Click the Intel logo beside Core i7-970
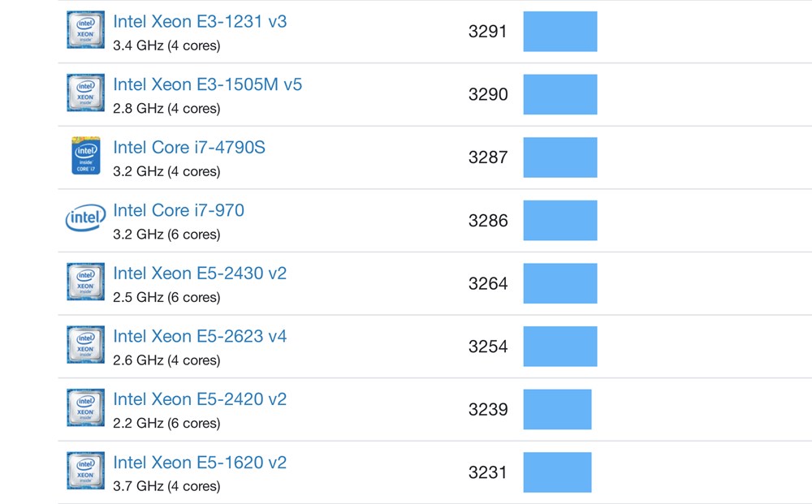The width and height of the screenshot is (812, 504). coord(85,218)
